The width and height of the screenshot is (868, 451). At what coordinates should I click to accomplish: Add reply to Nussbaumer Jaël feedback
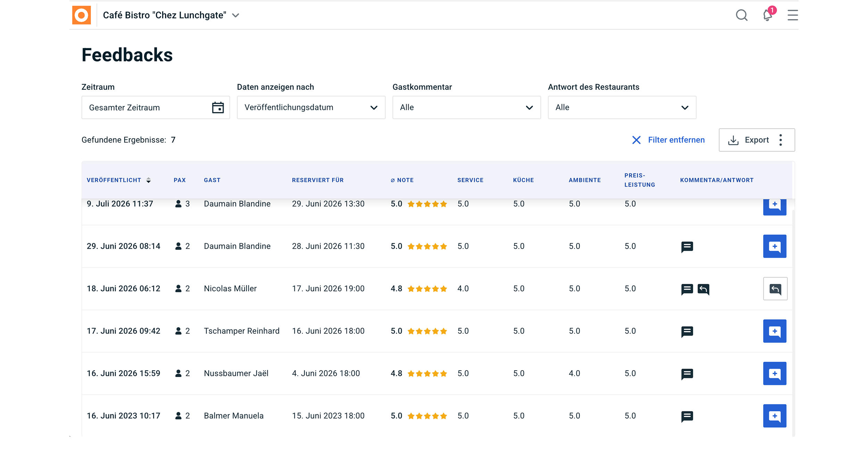[x=775, y=374]
